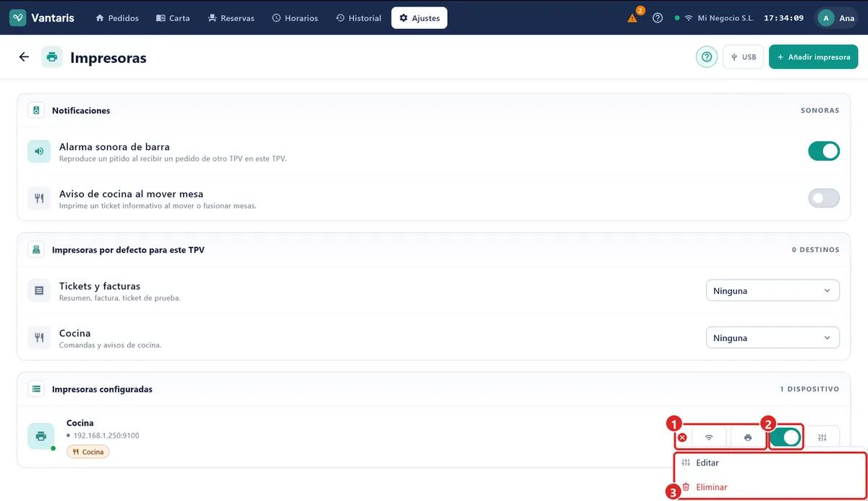The height and width of the screenshot is (501, 868).
Task: Click the speaker icon for Alarma sonora de barra
Action: tap(39, 151)
